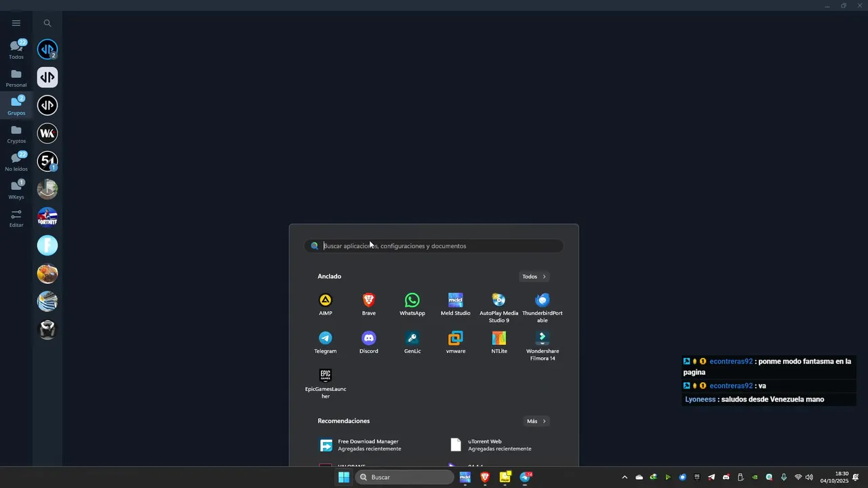Open the Telegram hamburger menu
The width and height of the screenshot is (868, 488).
(x=16, y=23)
